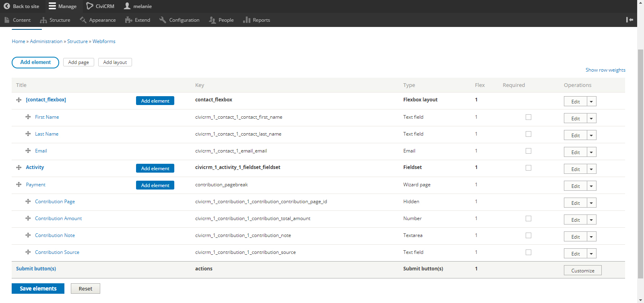Screen dimensions: 644x303
Task: Click the drag handle for Contribution Note row
Action: coord(28,235)
